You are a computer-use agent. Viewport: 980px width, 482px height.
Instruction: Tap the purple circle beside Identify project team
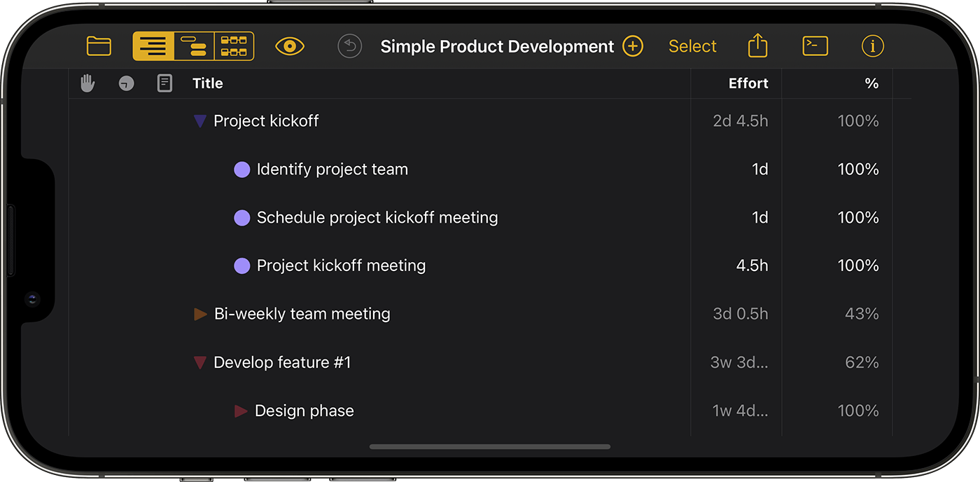tap(241, 170)
